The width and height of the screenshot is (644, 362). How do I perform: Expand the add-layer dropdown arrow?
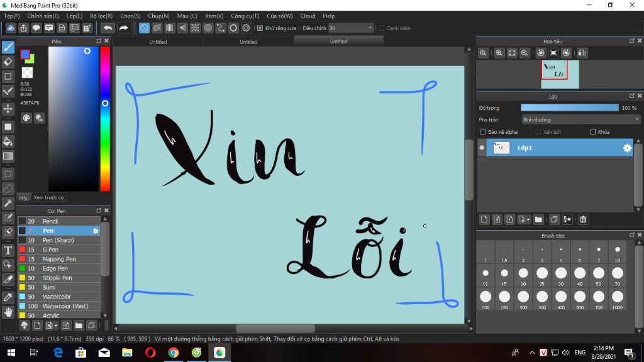(x=528, y=219)
